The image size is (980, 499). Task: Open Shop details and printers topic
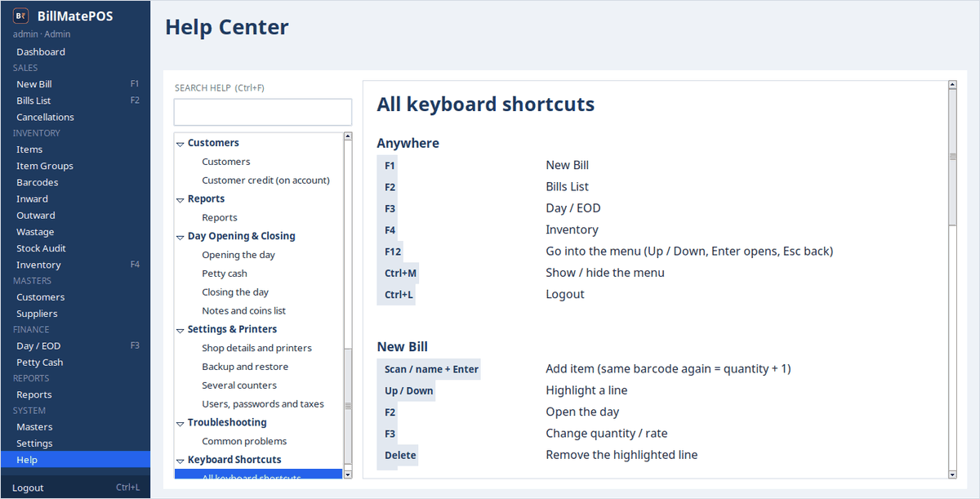click(x=256, y=348)
